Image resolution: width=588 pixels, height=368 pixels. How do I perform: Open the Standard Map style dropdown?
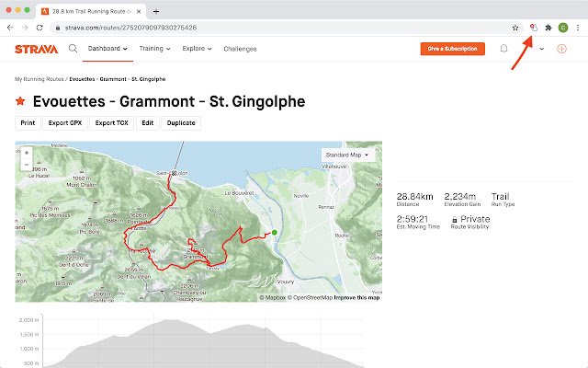[x=349, y=155]
